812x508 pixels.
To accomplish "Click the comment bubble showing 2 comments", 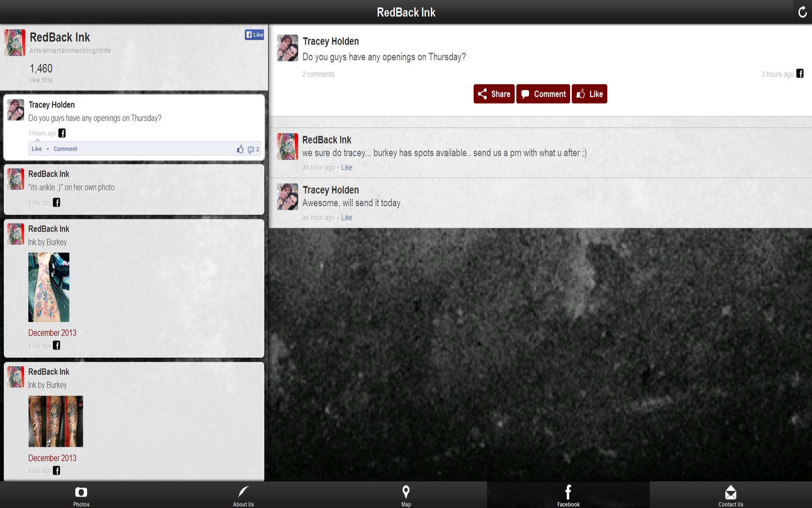I will click(252, 149).
